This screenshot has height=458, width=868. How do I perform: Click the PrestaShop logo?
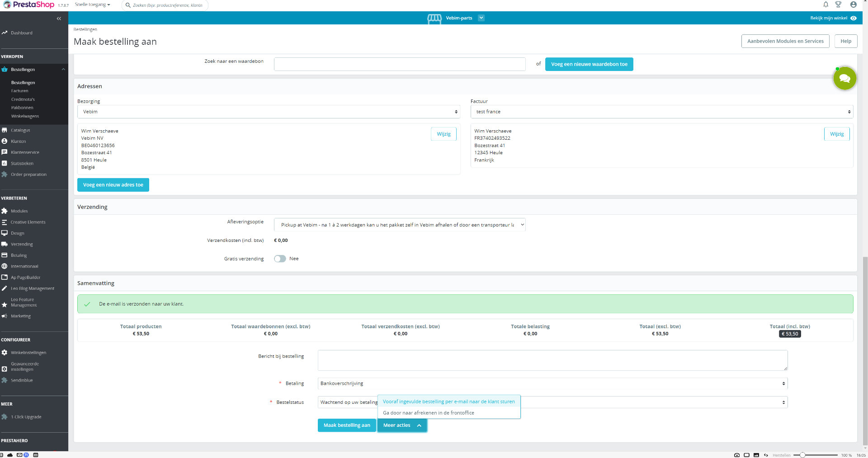coord(29,5)
